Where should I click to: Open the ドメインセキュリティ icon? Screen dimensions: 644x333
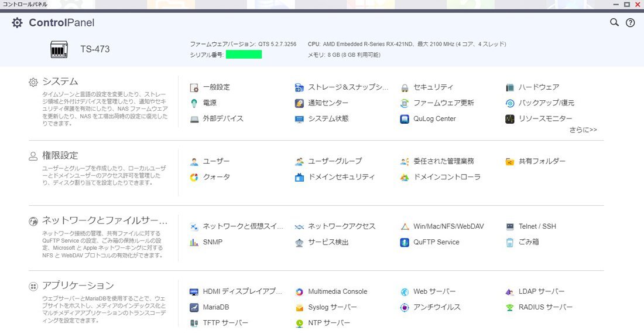coord(299,177)
